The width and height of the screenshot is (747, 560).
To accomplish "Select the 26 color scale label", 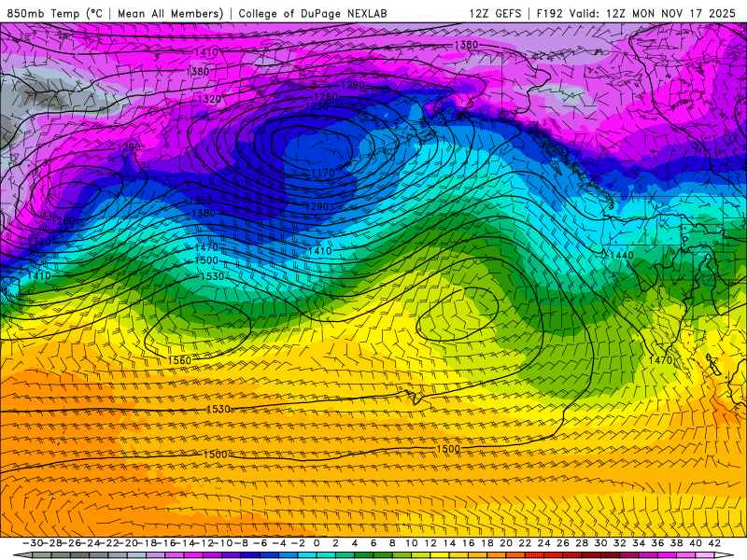I will point(563,543).
